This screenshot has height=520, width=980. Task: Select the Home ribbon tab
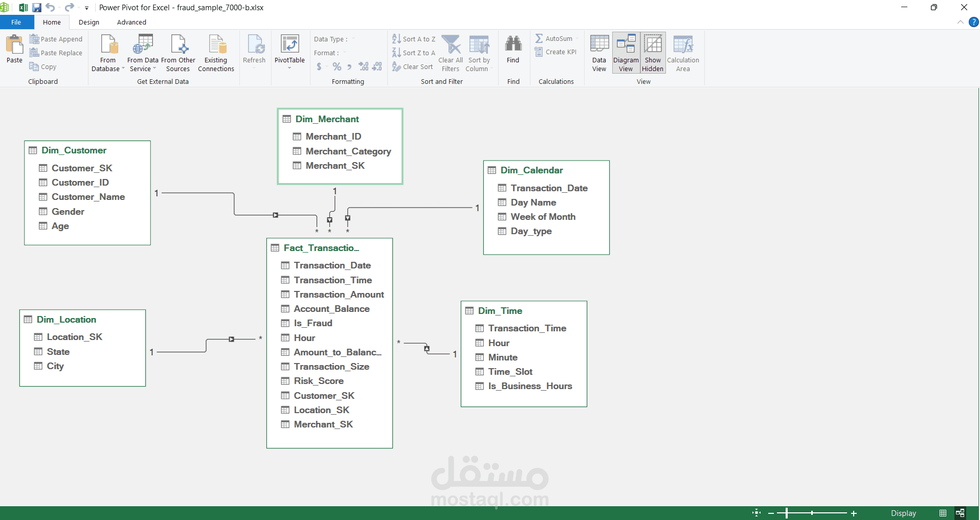click(x=52, y=22)
